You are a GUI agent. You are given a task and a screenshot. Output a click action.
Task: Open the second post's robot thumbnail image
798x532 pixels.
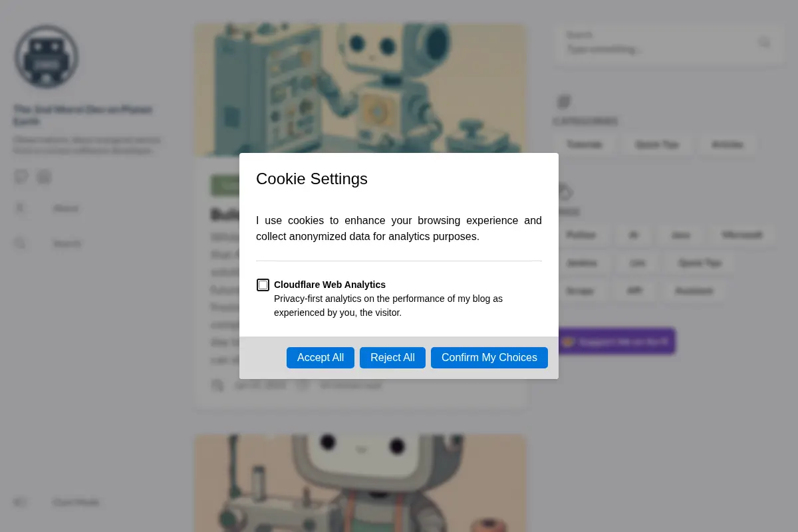360,483
